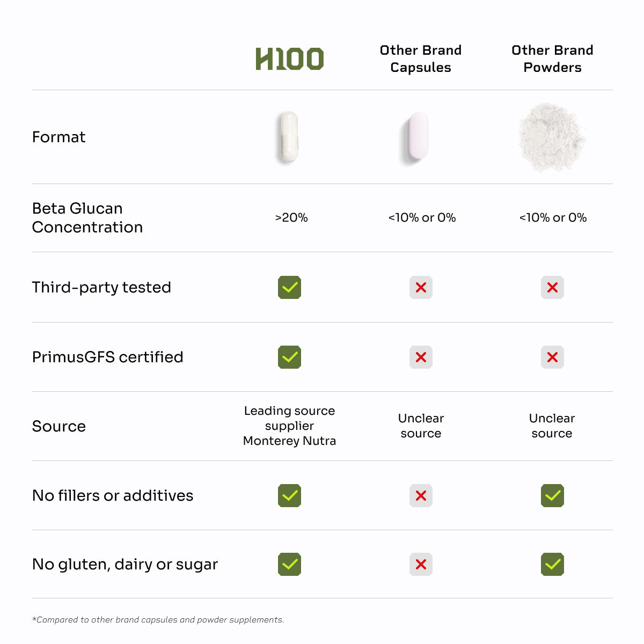This screenshot has height=644, width=644.
Task: Click red X for powders third-party tested
Action: tap(552, 288)
